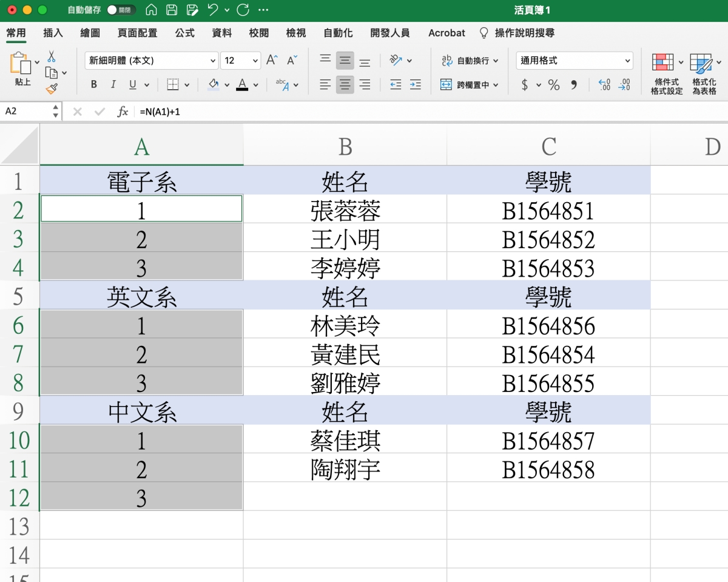Screen dimensions: 728x582
Task: Click the percent style icon
Action: point(553,85)
